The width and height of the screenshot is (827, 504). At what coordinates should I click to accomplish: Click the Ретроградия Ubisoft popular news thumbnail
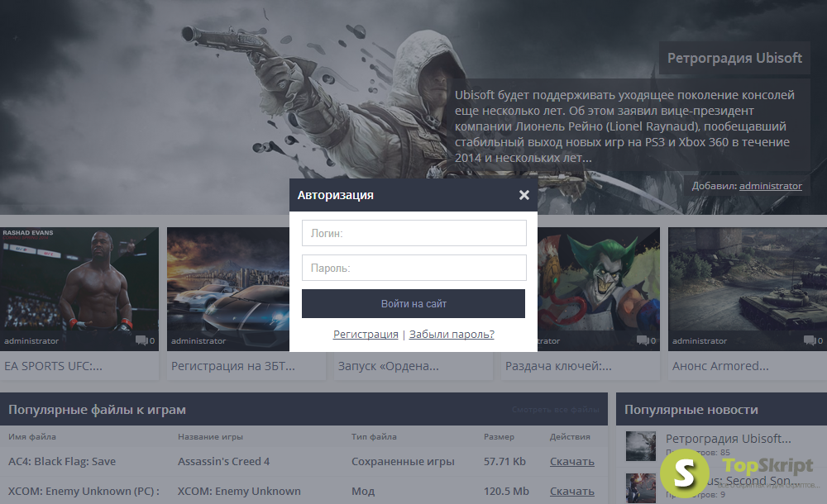click(x=641, y=446)
